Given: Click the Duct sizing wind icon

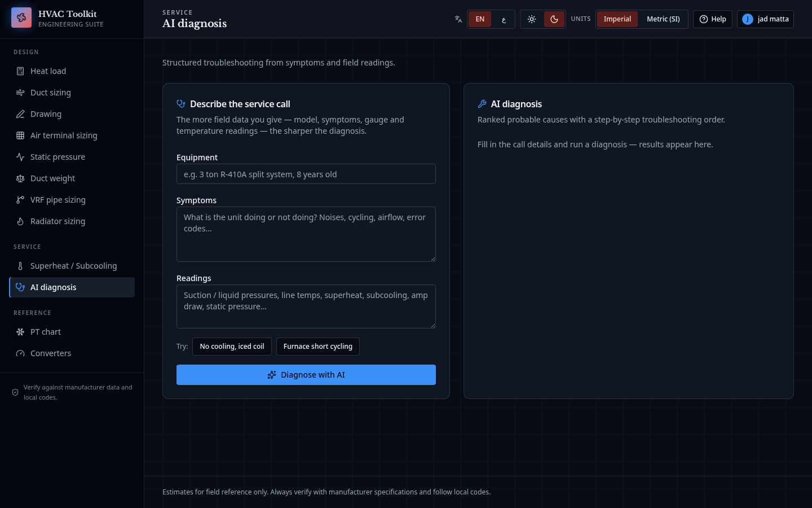Looking at the screenshot, I should [x=20, y=93].
